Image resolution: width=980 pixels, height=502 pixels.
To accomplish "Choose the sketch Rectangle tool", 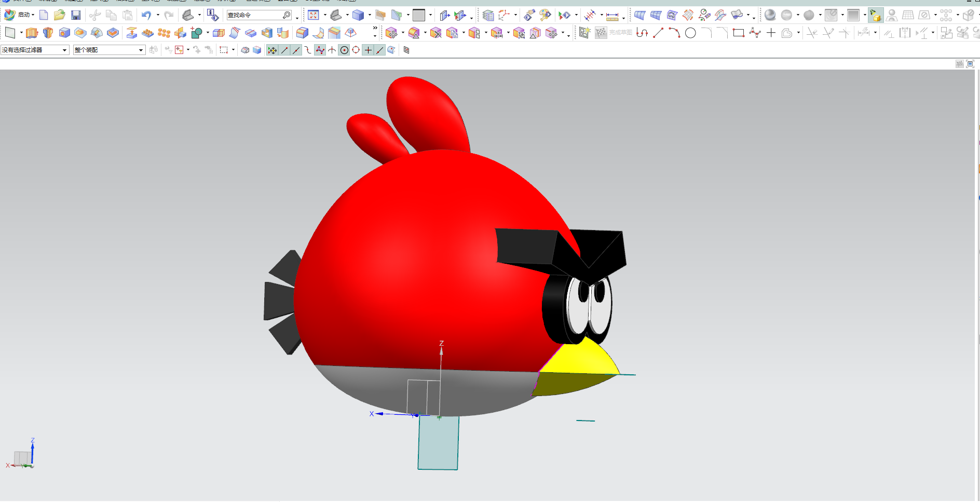I will 739,33.
